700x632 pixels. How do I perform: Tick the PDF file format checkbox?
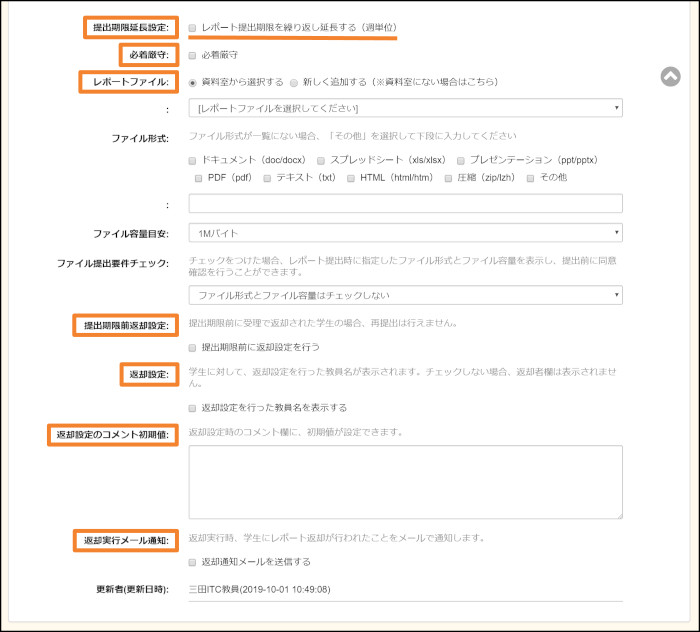(200, 178)
